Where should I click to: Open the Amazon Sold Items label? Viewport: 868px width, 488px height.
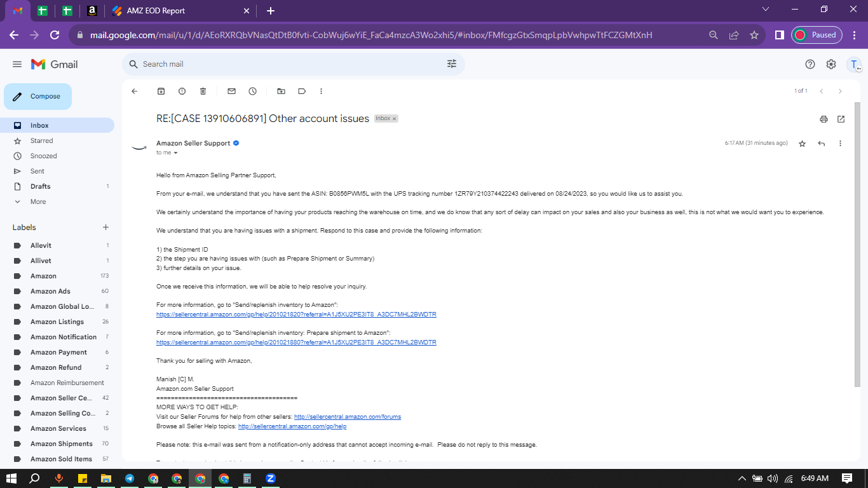click(57, 459)
